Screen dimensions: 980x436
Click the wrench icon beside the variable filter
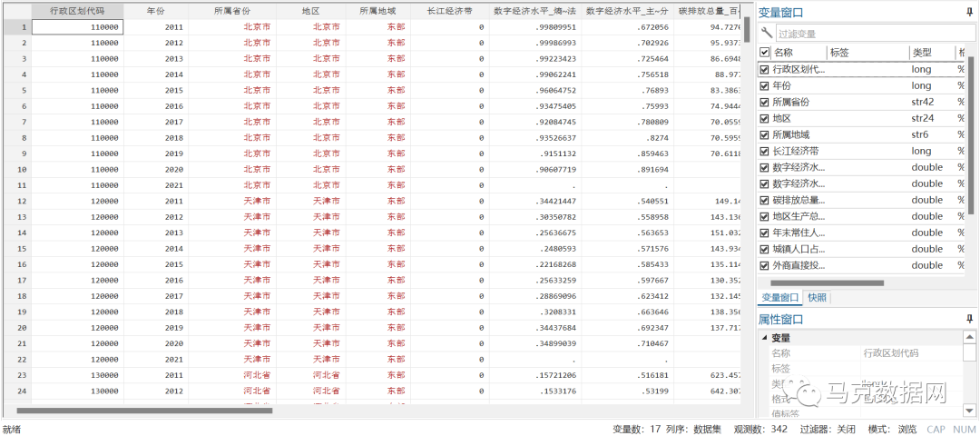[766, 33]
